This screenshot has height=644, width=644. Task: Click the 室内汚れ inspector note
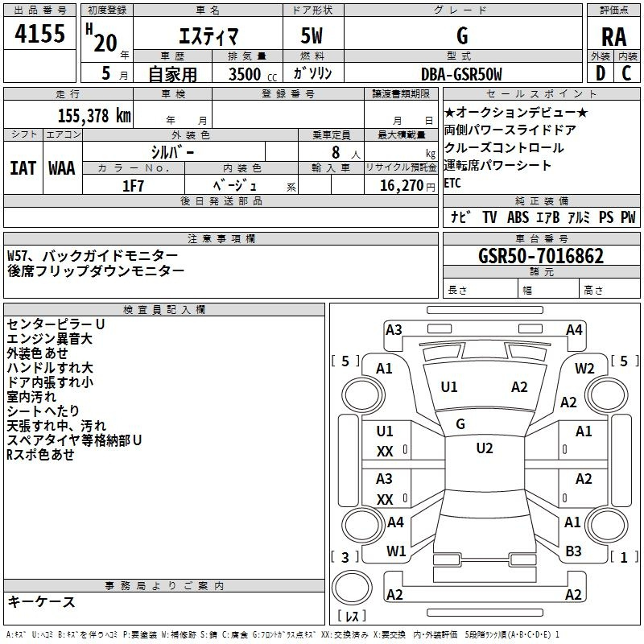31,397
